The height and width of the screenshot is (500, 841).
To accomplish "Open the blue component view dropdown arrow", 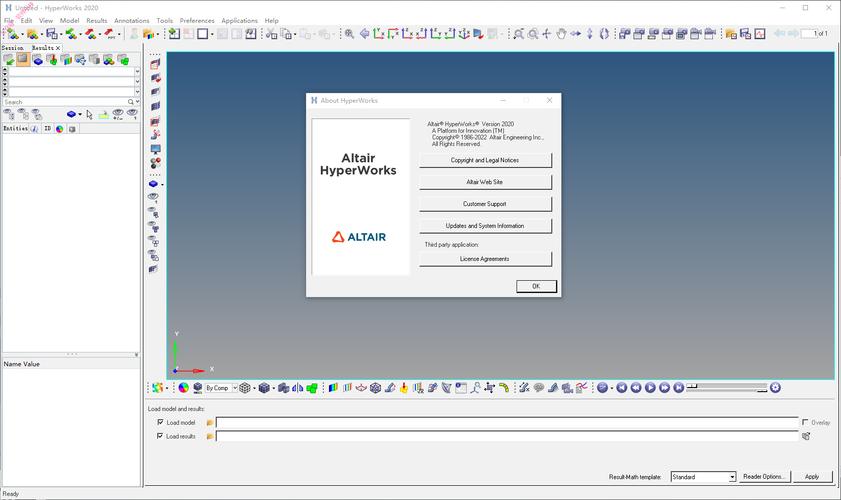I will pos(80,114).
